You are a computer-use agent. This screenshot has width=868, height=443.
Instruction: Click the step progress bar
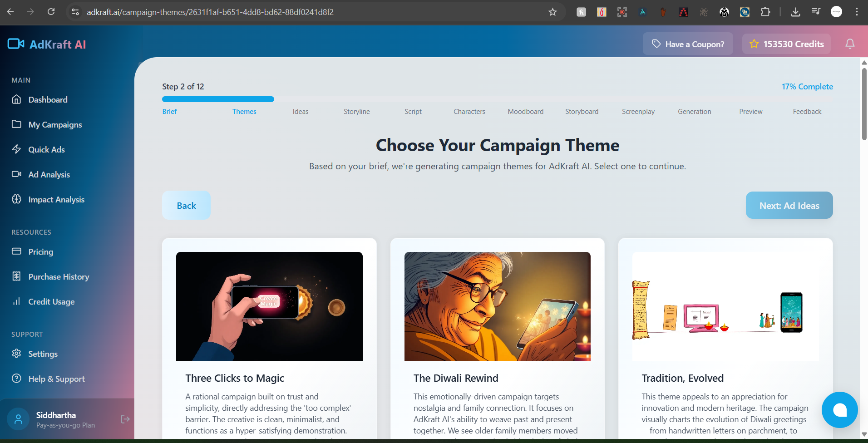coord(497,99)
